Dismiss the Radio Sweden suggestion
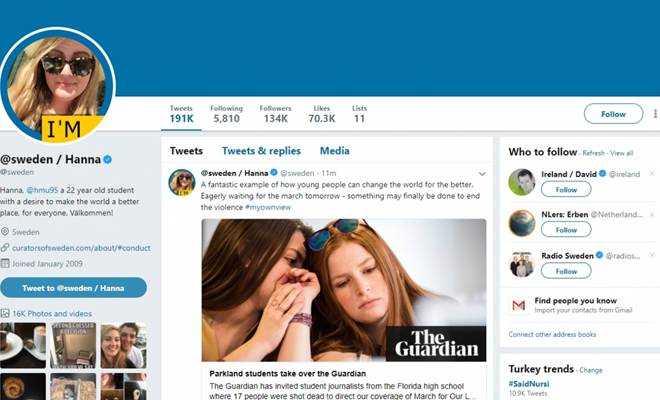This screenshot has height=400, width=660. [x=652, y=255]
